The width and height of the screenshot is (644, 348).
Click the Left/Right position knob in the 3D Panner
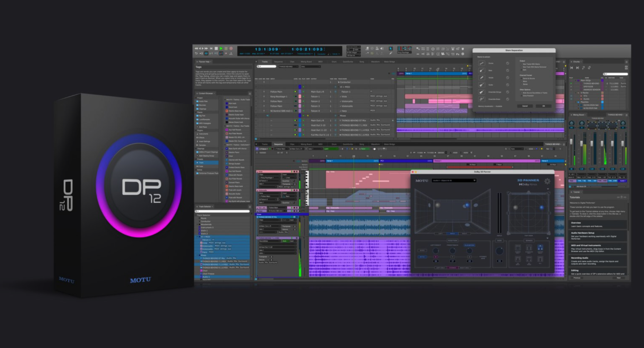pos(436,251)
